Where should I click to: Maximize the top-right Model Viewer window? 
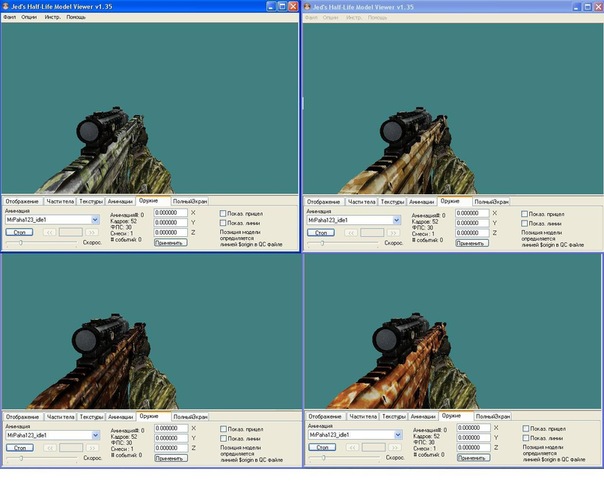coord(588,7)
